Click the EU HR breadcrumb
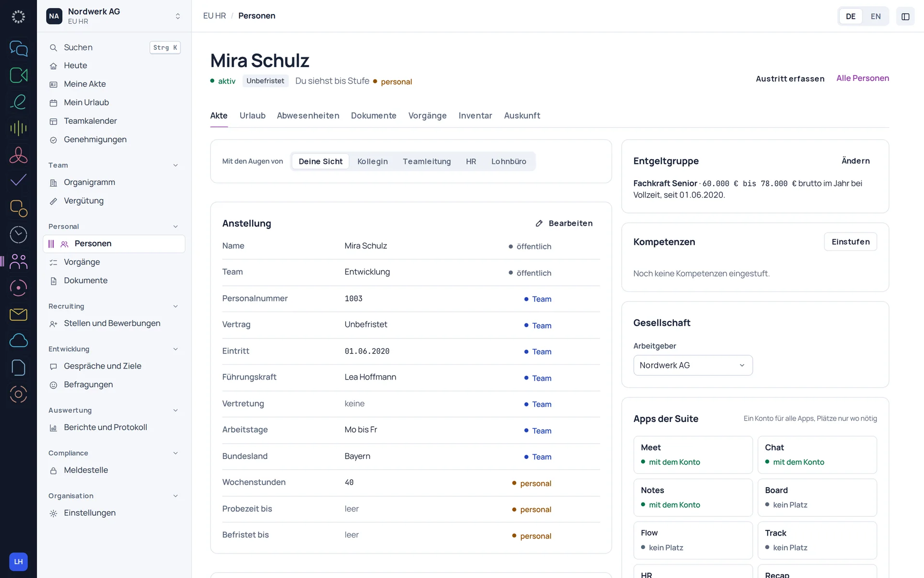This screenshot has width=924, height=578. click(214, 16)
